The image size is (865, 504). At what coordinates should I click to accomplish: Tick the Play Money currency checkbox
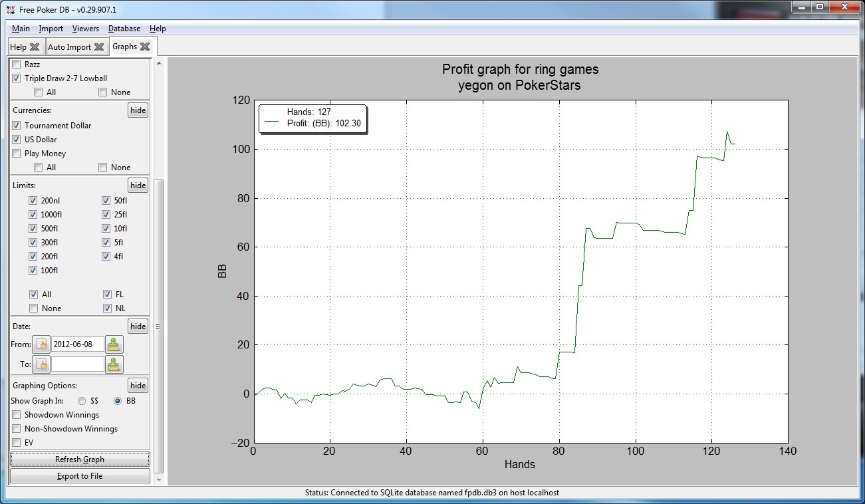tap(17, 154)
